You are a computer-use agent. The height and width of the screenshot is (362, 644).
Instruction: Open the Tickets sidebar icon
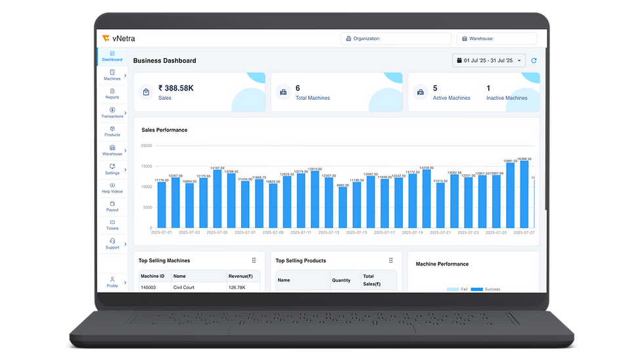pyautogui.click(x=112, y=222)
